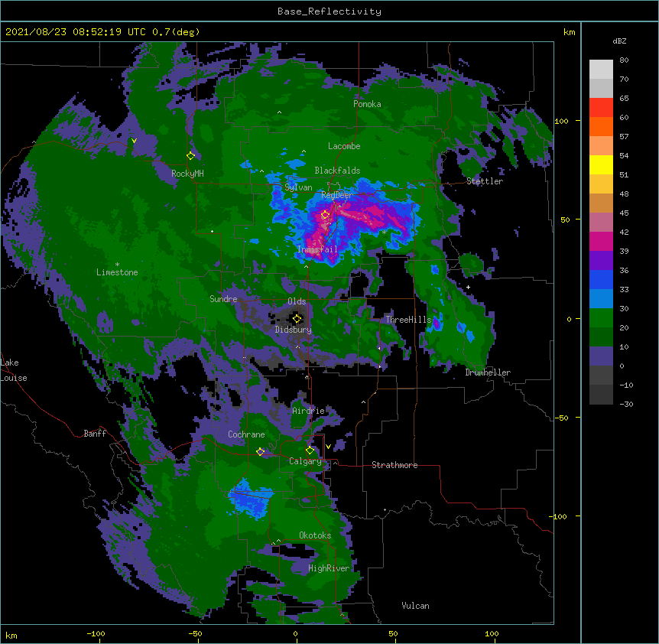Click the purple 36–39 dBZ legend swatch

click(x=601, y=261)
